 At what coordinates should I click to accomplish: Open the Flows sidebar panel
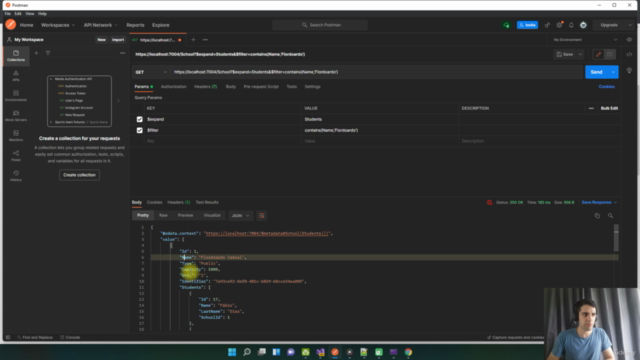click(x=16, y=156)
